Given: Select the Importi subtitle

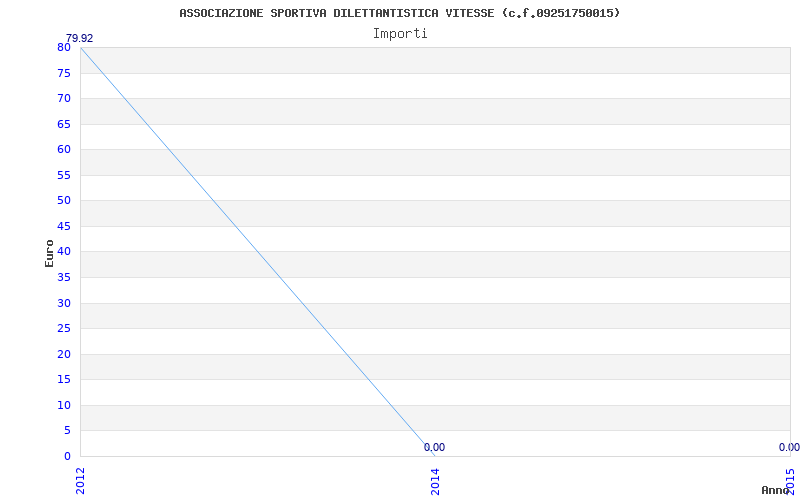Looking at the screenshot, I should pyautogui.click(x=400, y=34).
